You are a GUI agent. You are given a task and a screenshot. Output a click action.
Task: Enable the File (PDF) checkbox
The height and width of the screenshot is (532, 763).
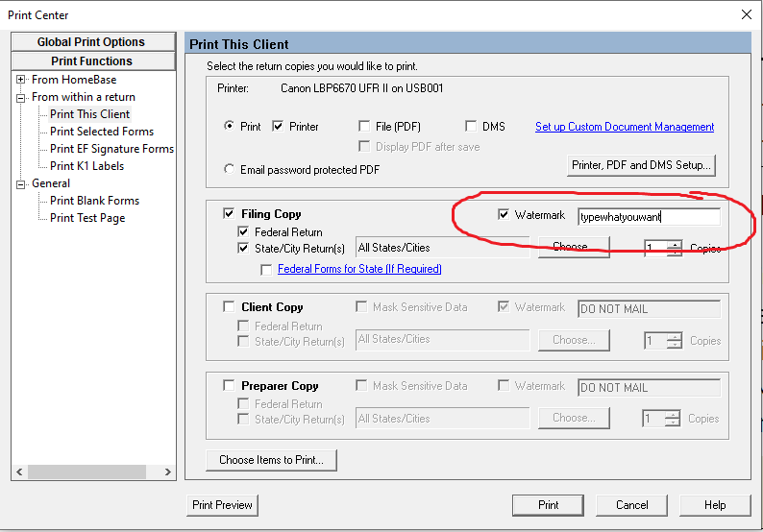pyautogui.click(x=364, y=126)
